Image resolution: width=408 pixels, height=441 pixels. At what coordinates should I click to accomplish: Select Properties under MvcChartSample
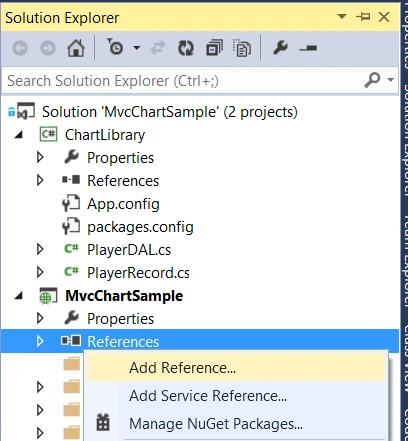[121, 319]
